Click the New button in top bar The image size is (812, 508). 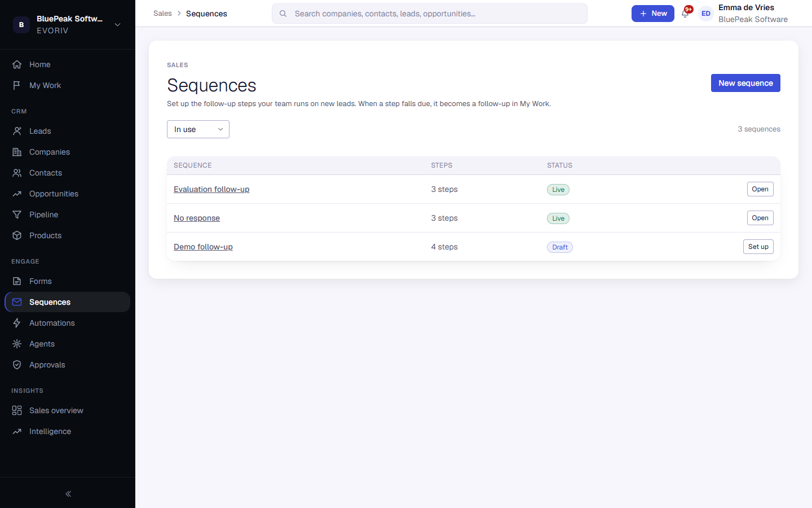[x=653, y=14]
